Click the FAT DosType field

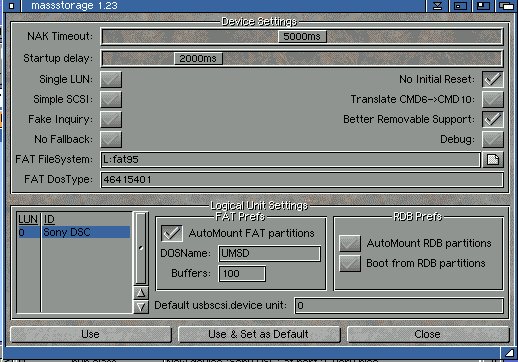[x=302, y=180]
